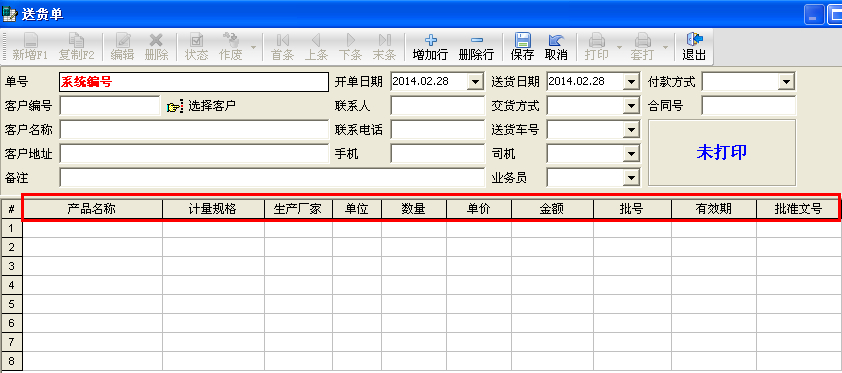Focus the 联系电话 input field
This screenshot has height=373, width=842.
tap(438, 129)
